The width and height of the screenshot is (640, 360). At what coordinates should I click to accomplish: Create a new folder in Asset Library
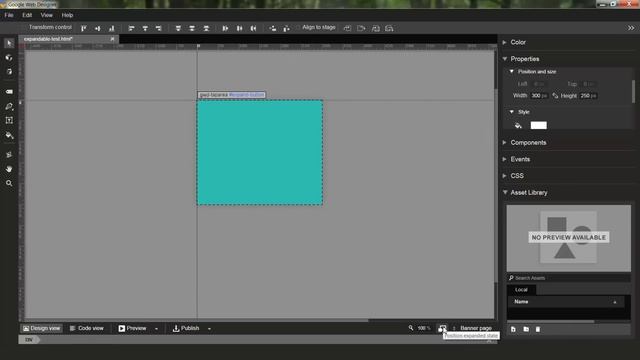point(526,329)
